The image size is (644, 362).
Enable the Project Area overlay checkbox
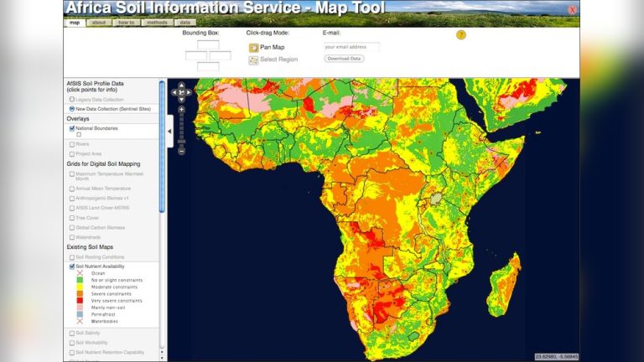[72, 154]
